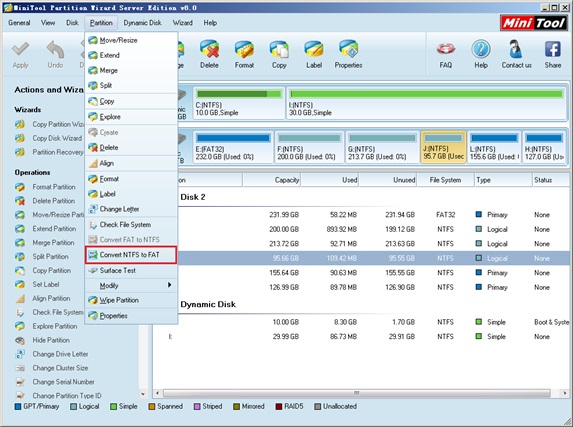Choose Convert NTFS to FAT menu item
The height and width of the screenshot is (427, 573).
pyautogui.click(x=131, y=255)
